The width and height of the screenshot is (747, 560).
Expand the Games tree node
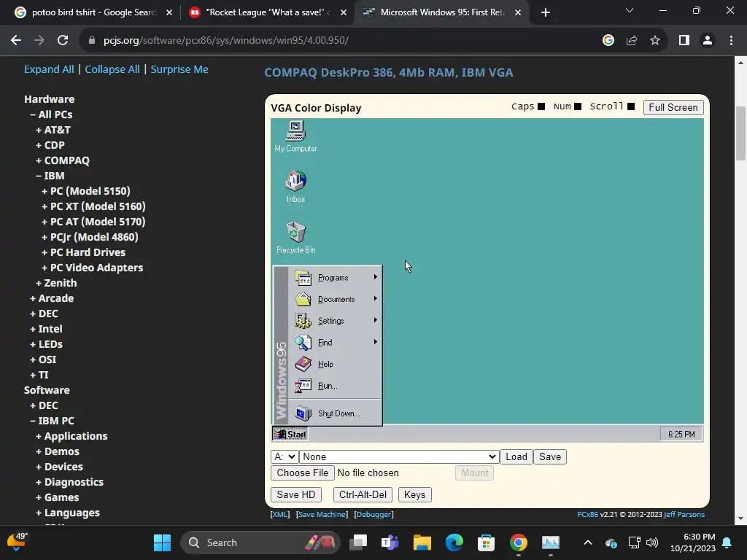[x=57, y=497]
